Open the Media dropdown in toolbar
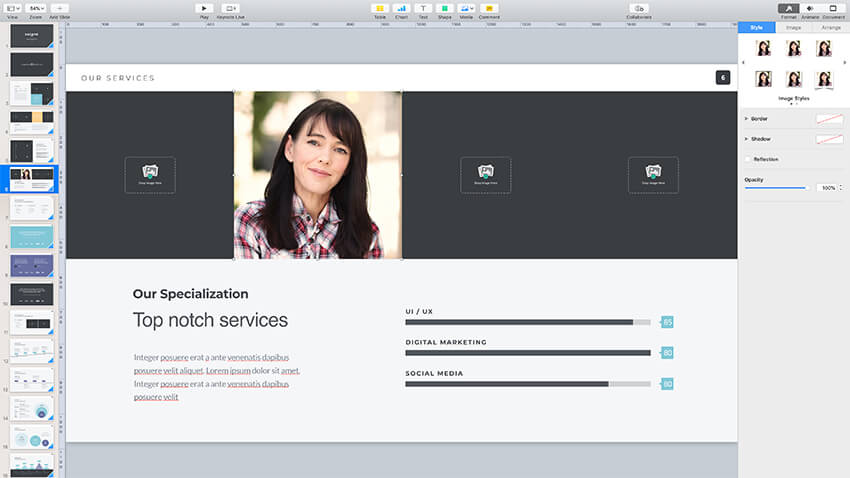Image resolution: width=850 pixels, height=478 pixels. coord(466,8)
